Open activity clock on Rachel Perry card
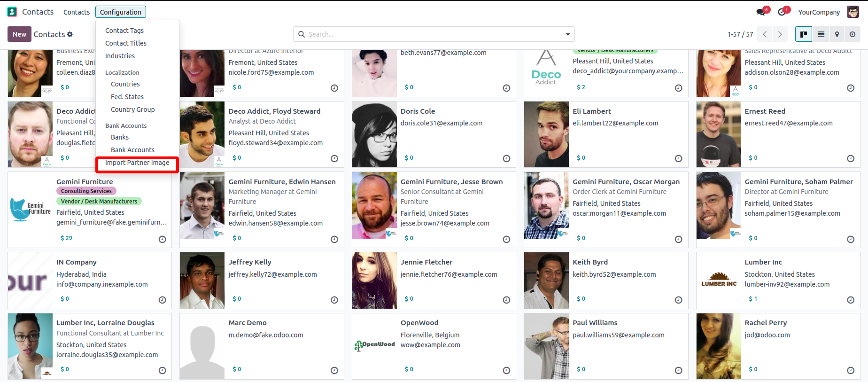This screenshot has height=382, width=868. click(x=851, y=370)
